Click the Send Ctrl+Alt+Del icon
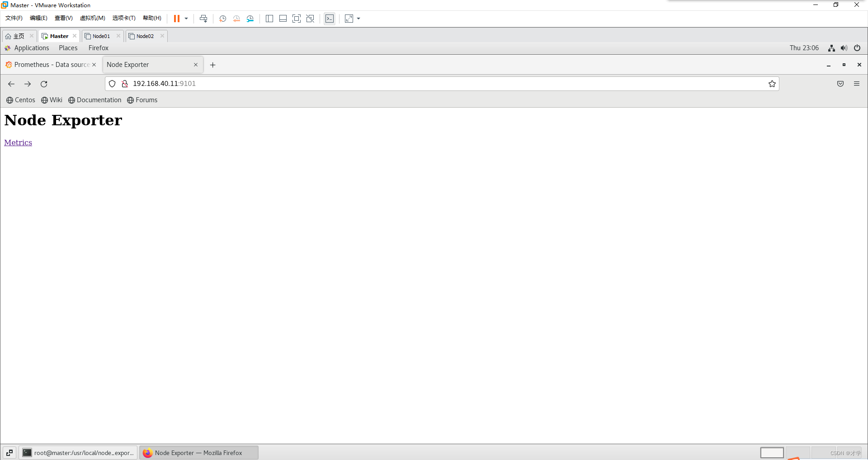Screen dimensions: 868x460 [x=203, y=19]
